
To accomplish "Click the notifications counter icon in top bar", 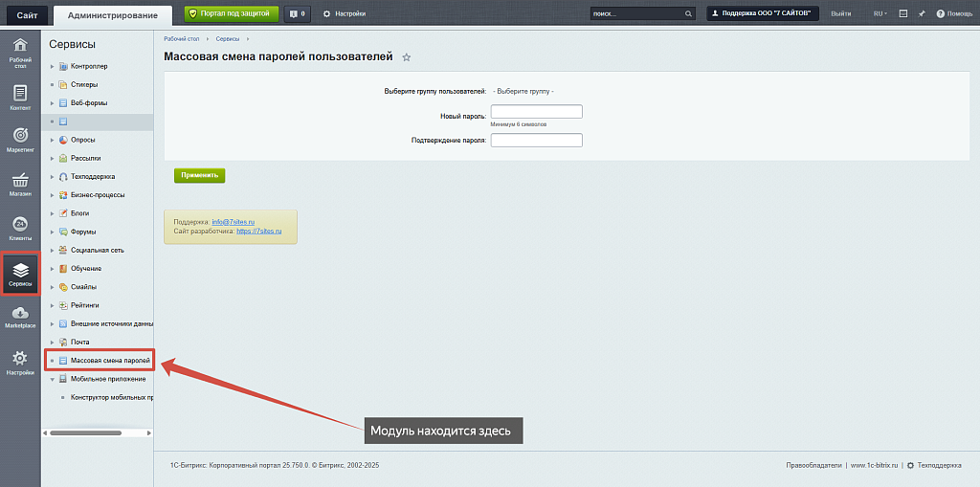I will (298, 13).
